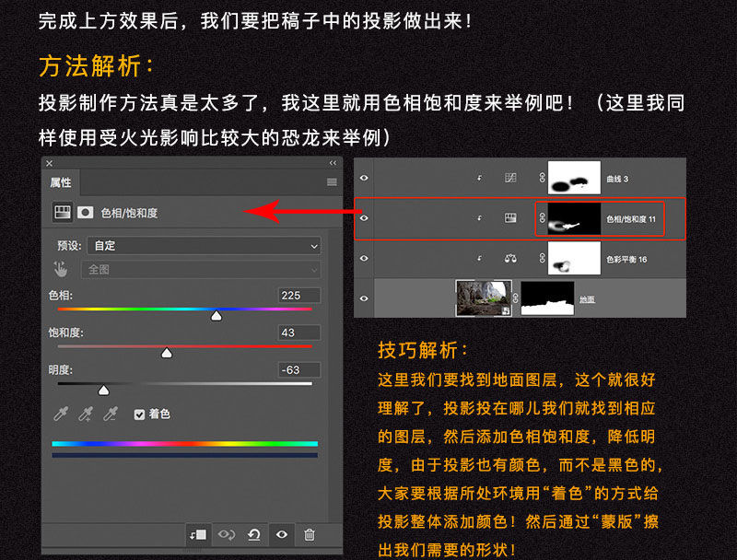Hide the 色彩平衡 16 layer
The width and height of the screenshot is (737, 560).
coord(364,259)
